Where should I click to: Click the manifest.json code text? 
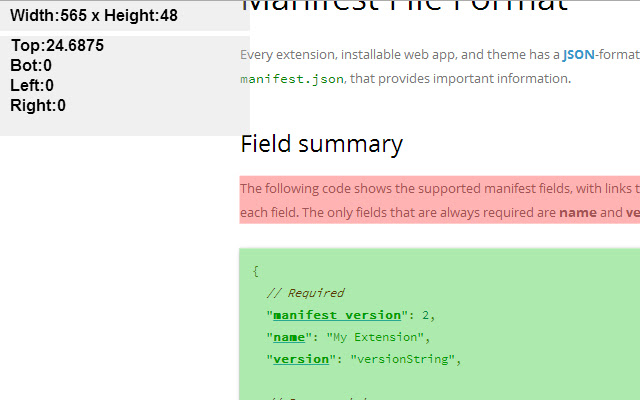292,77
